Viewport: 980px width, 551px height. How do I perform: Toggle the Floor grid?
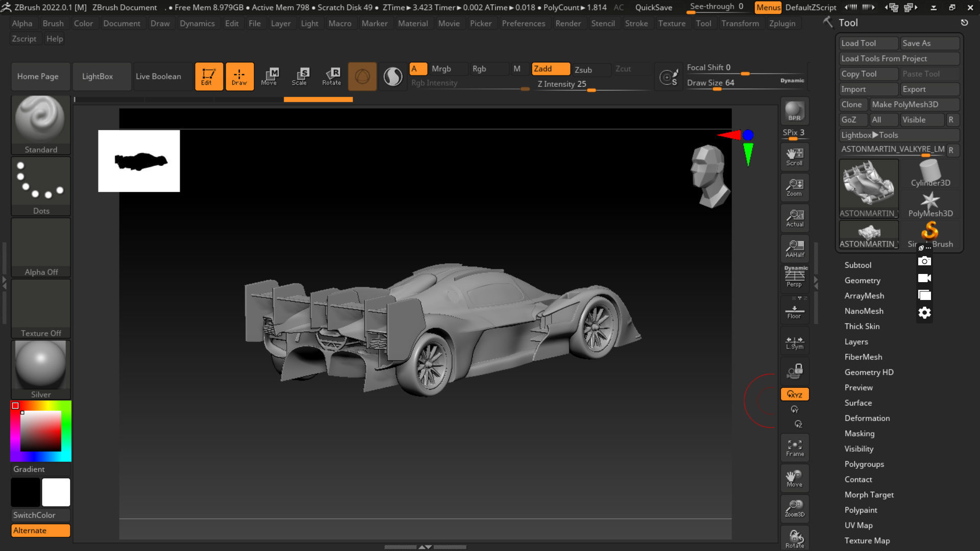(x=795, y=311)
